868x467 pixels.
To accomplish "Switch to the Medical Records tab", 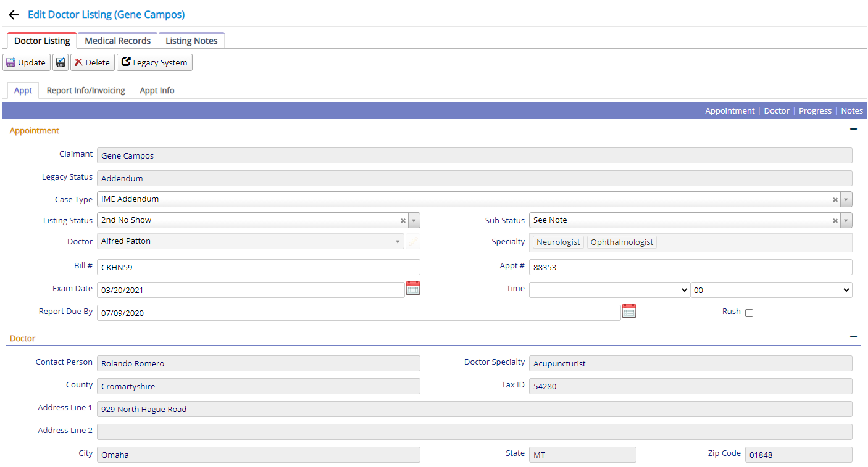I will coord(117,41).
